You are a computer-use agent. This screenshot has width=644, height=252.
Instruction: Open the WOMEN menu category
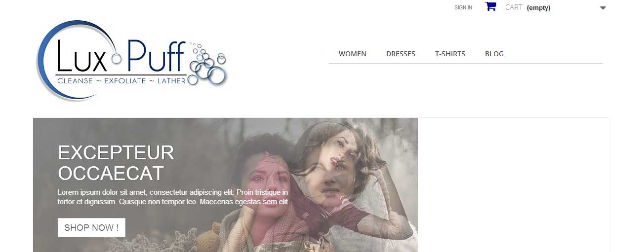coord(353,54)
